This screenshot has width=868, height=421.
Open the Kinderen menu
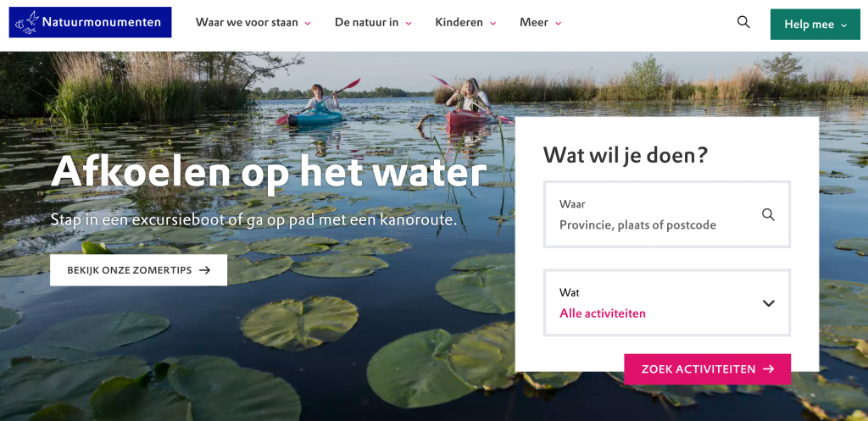coord(465,23)
